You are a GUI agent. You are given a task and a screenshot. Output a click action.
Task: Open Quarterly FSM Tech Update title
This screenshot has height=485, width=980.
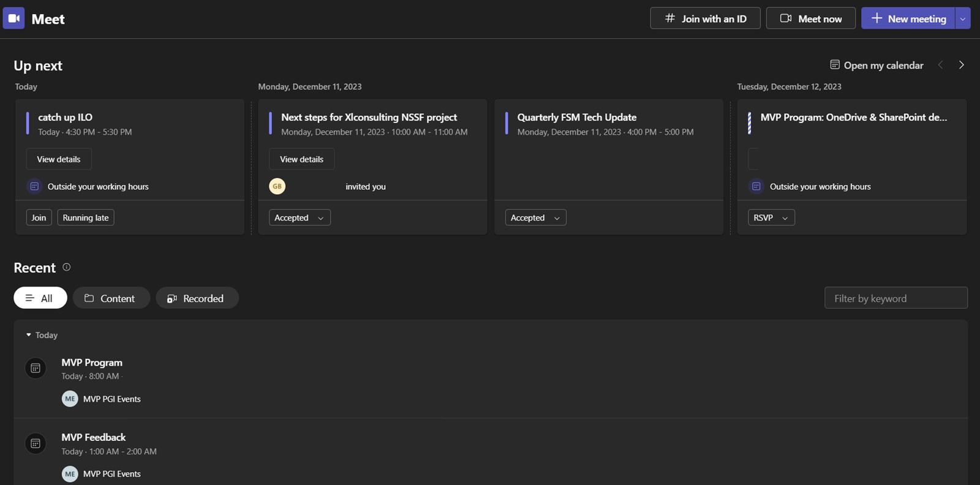(577, 117)
